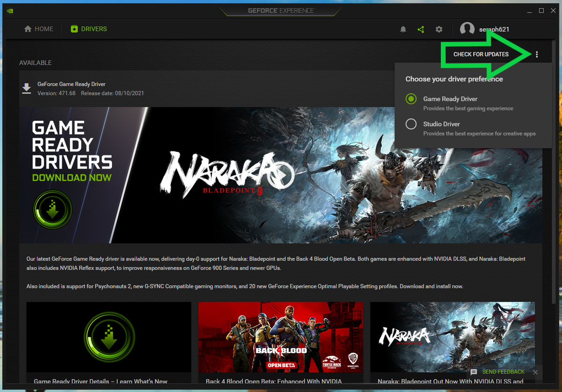Viewport: 562px width, 392px height.
Task: Click the NVIDIA logo in the top-left corner
Action: click(x=9, y=10)
